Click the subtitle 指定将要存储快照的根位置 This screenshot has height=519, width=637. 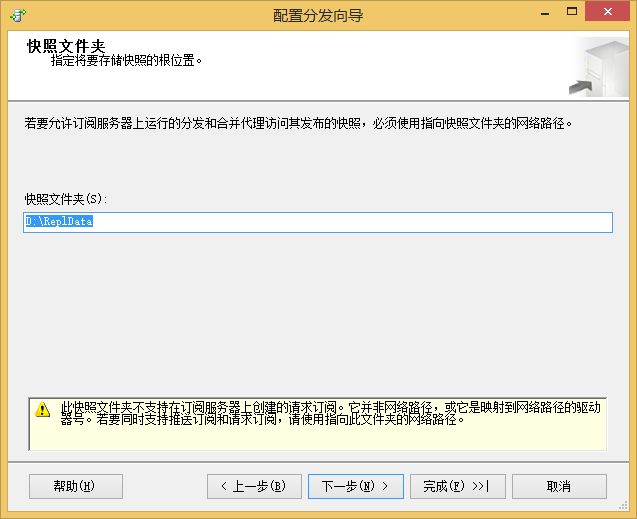pyautogui.click(x=126, y=61)
